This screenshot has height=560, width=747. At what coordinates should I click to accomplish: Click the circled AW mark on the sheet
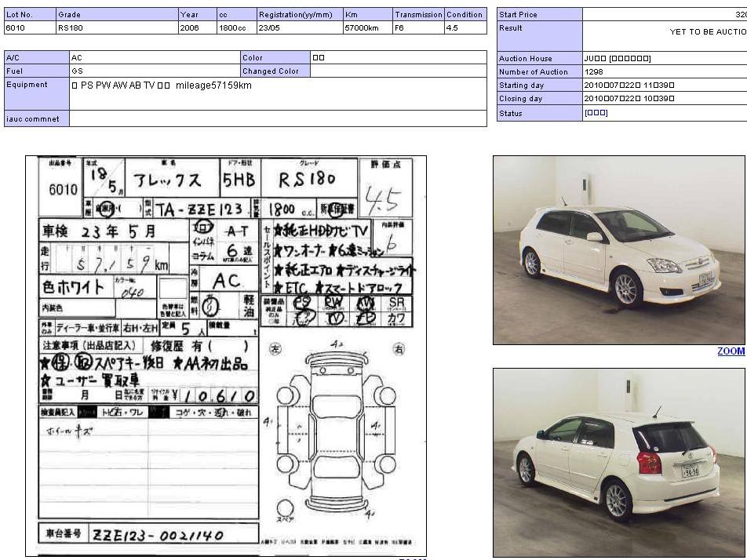pos(365,303)
